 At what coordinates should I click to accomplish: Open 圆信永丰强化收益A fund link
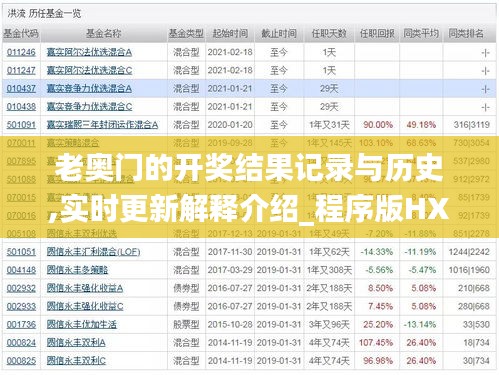[x=85, y=288]
